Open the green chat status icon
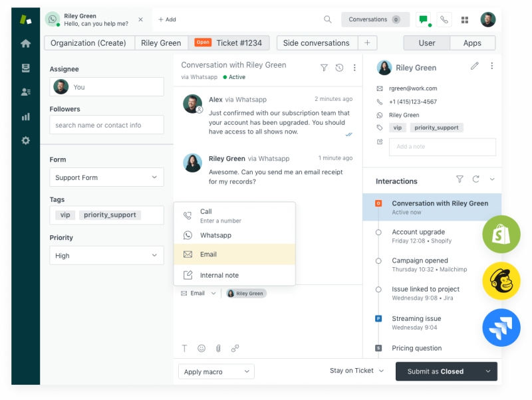The height and width of the screenshot is (400, 532). coord(424,19)
